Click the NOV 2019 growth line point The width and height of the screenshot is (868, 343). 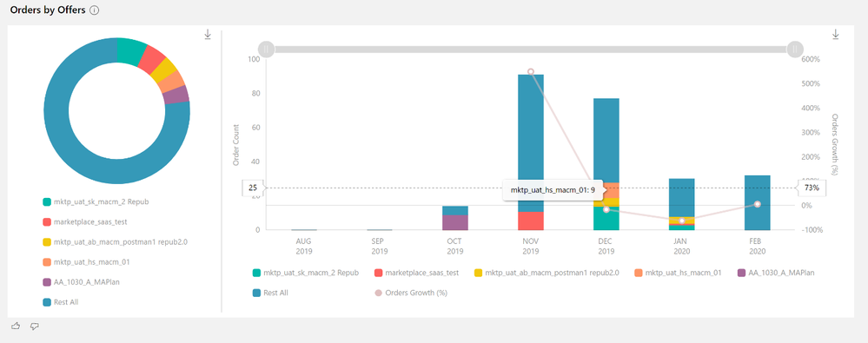530,71
